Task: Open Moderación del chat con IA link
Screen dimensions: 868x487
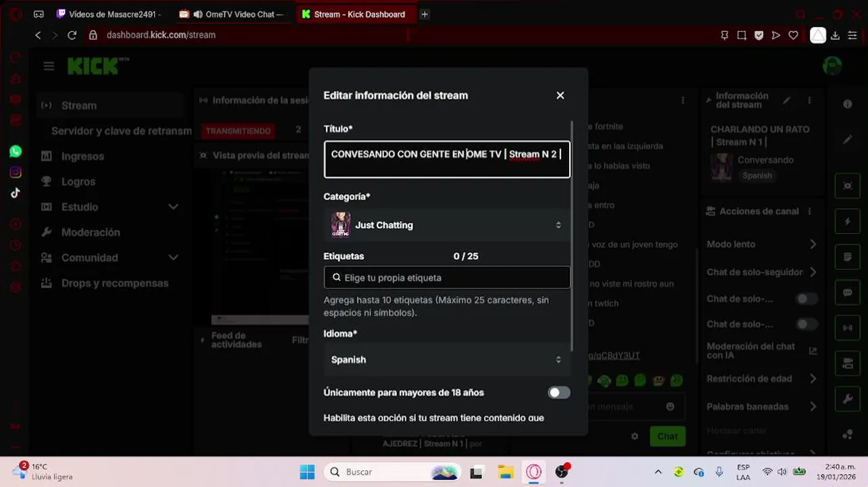Action: [761, 350]
